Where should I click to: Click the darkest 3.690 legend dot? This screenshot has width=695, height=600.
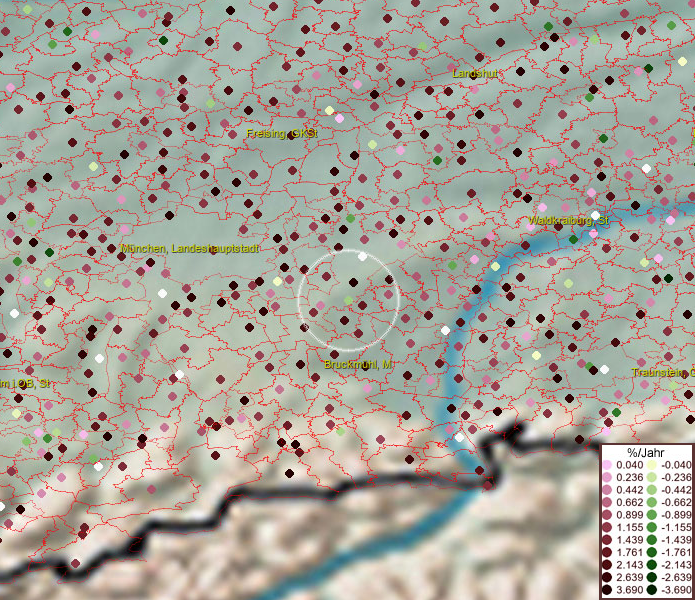coord(608,592)
